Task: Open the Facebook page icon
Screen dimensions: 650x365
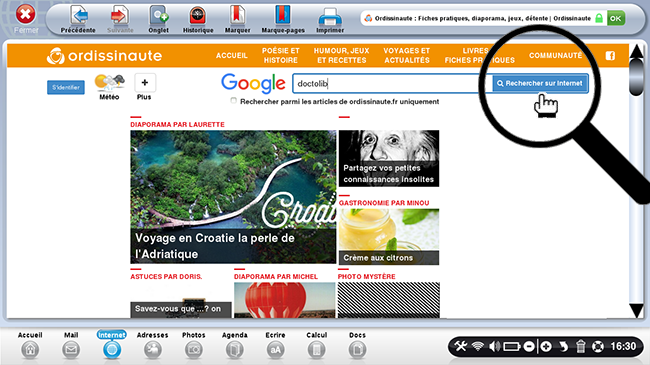Action: pyautogui.click(x=610, y=56)
